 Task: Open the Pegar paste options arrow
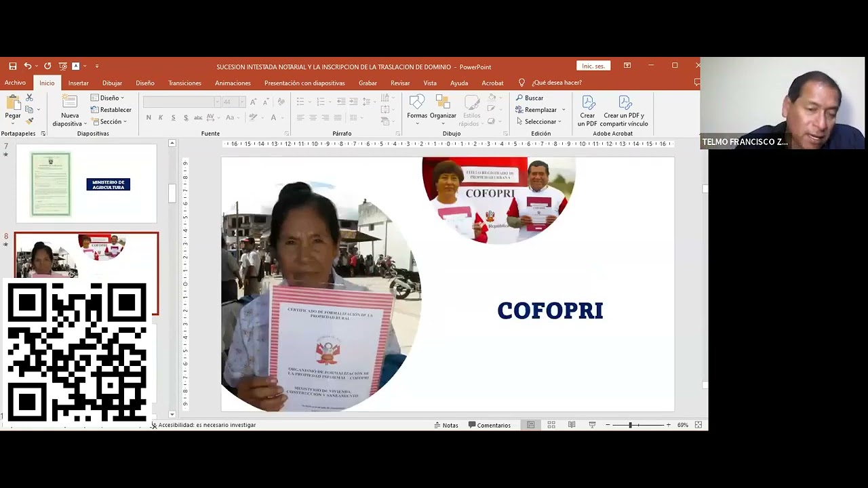(13, 123)
